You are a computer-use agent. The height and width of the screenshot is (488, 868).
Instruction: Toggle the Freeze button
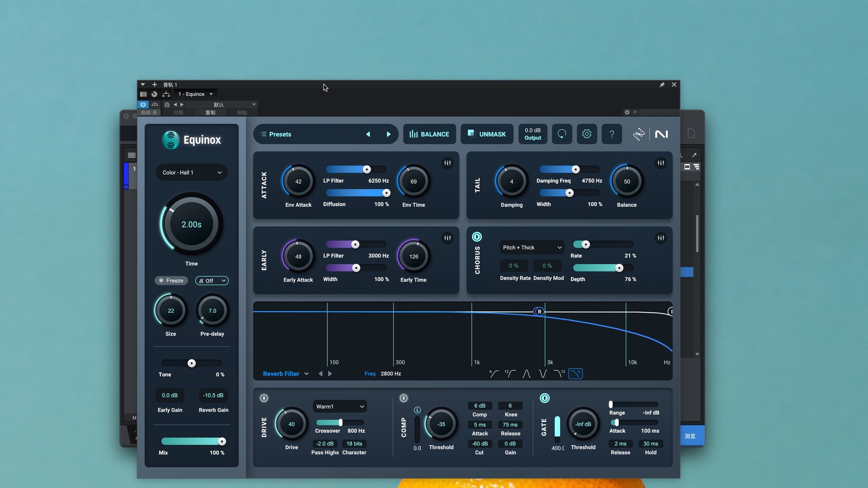click(171, 281)
